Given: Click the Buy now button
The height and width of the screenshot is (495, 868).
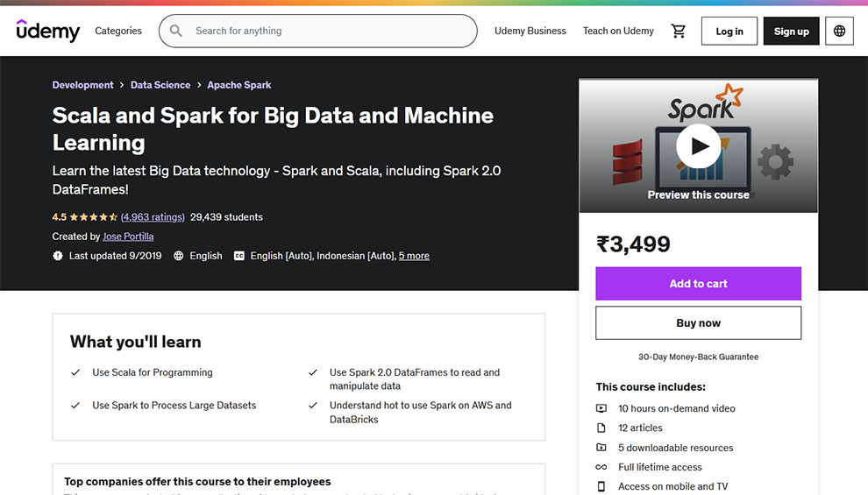Looking at the screenshot, I should (698, 323).
